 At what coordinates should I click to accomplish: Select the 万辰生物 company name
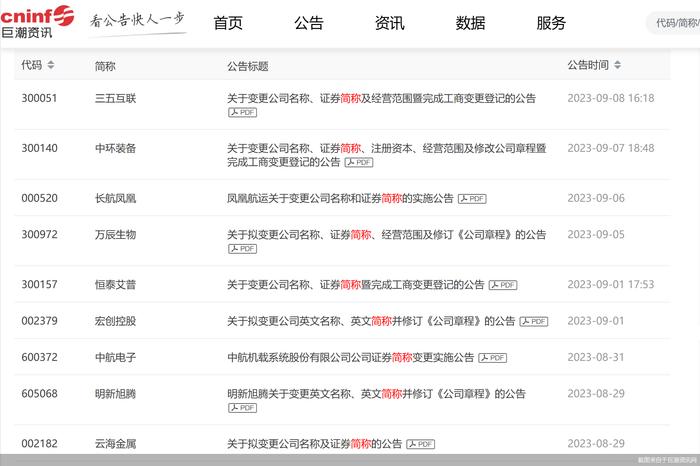(x=115, y=234)
